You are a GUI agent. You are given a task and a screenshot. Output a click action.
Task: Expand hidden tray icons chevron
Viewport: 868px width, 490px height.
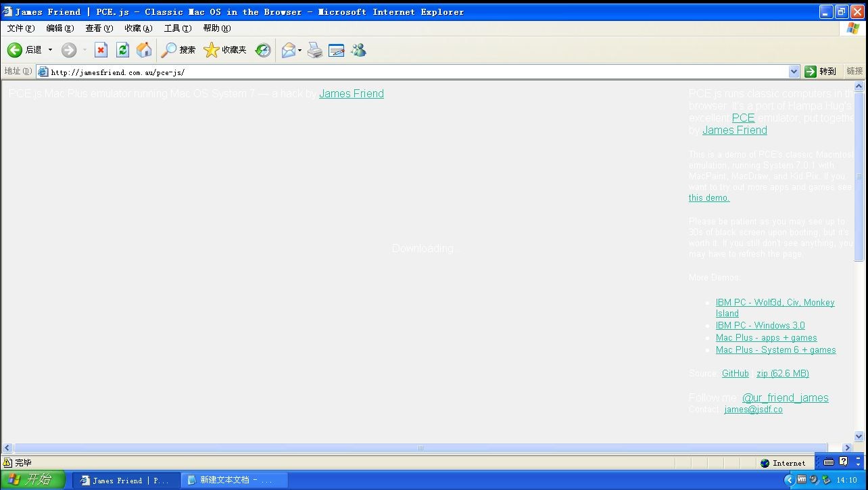[789, 480]
